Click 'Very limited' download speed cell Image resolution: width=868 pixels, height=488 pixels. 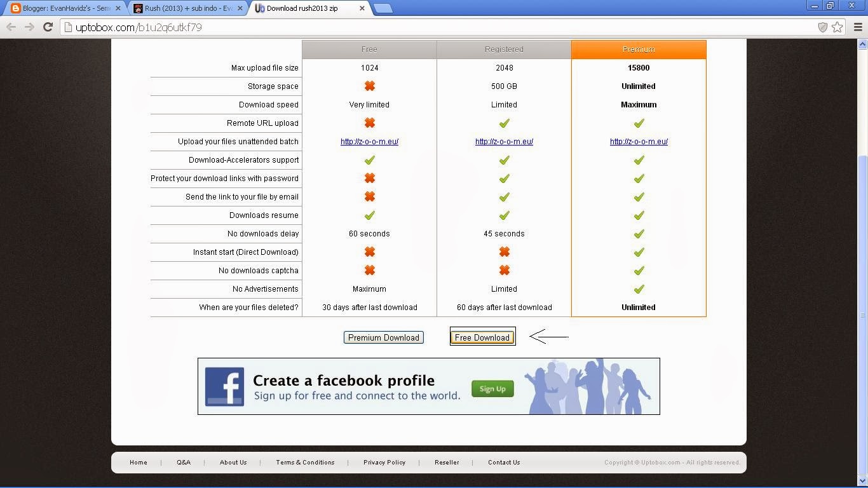[369, 105]
